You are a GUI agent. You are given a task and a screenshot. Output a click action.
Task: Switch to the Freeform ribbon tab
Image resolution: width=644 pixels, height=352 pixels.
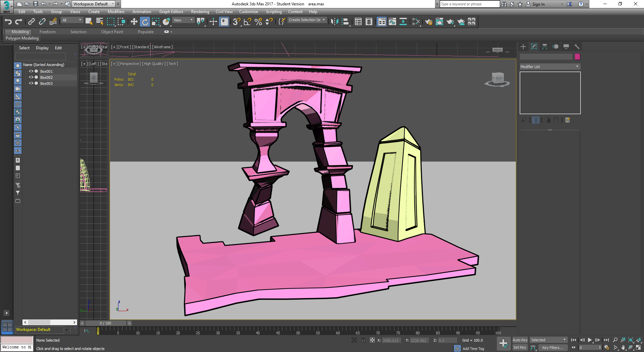48,32
